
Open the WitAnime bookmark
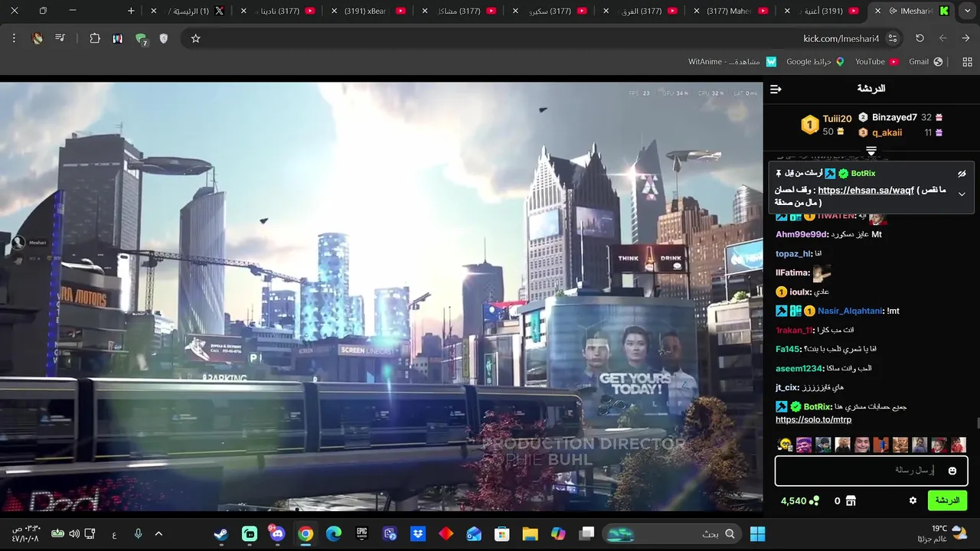coord(732,62)
